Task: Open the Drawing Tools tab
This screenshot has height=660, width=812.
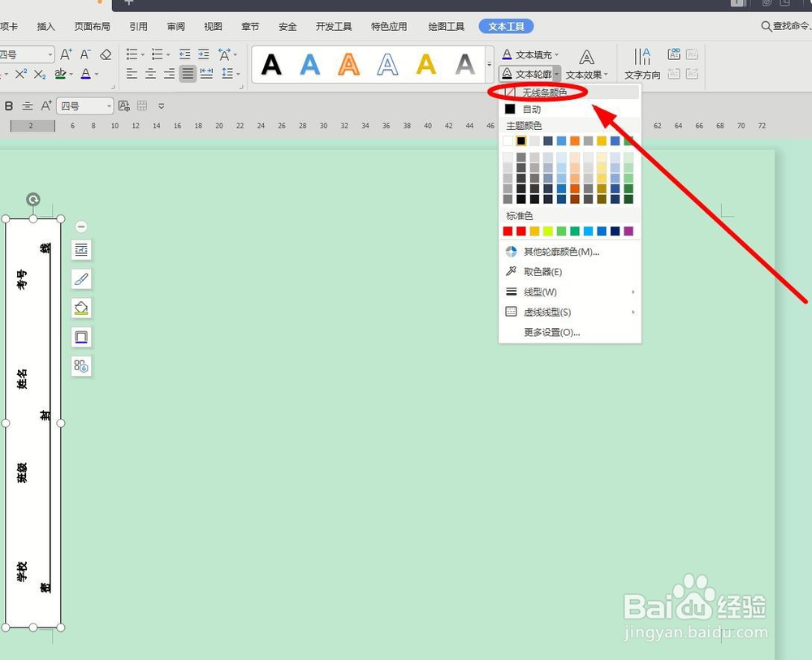Action: pos(446,27)
